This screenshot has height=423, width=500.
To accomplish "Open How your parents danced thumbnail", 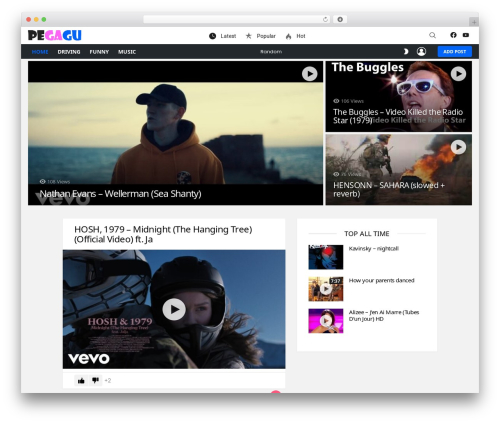I will [x=326, y=289].
